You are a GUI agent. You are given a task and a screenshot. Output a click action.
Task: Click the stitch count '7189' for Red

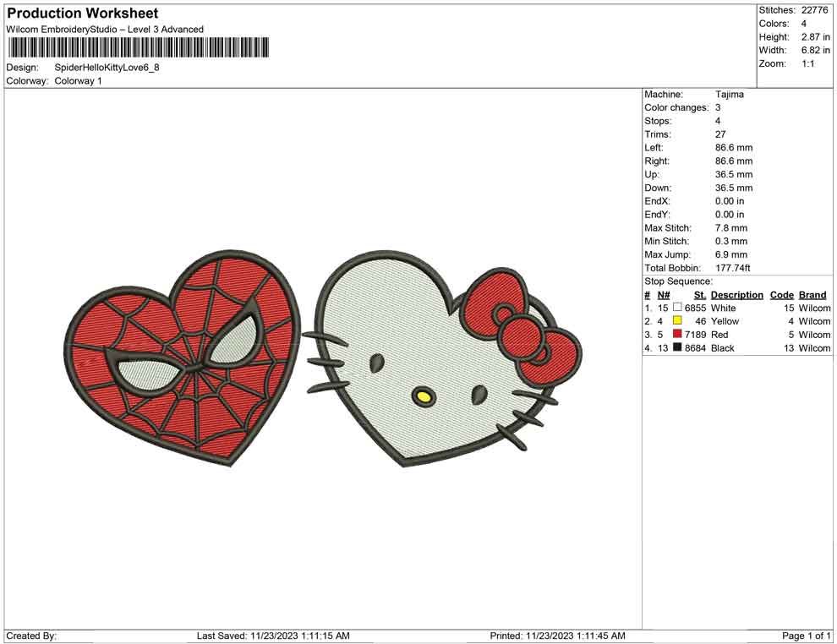[695, 335]
